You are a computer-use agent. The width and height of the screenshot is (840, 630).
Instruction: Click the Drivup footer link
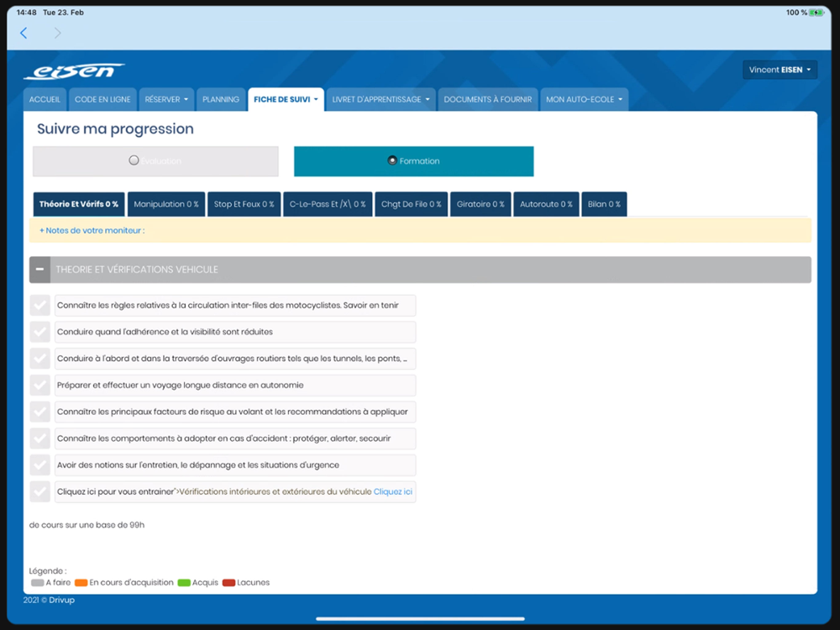coord(61,600)
